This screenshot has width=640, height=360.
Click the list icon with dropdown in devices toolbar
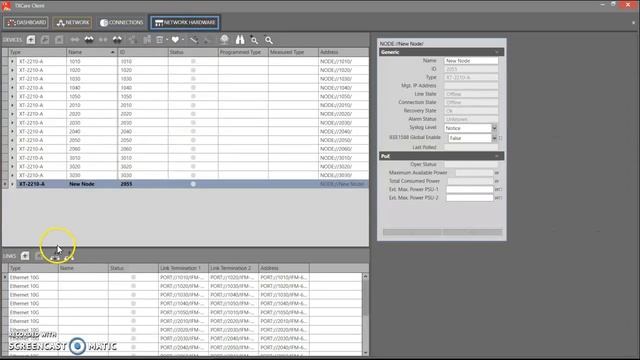[161, 40]
